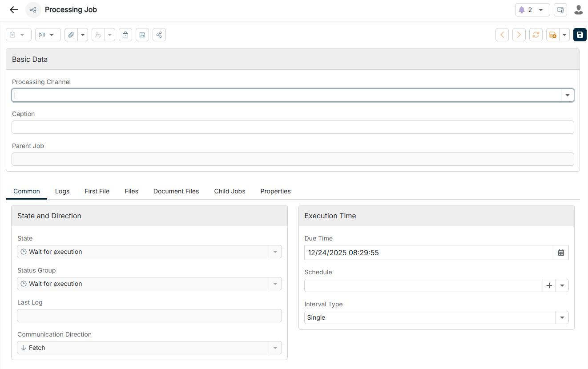Open the Processing Channel dropdown arrow
Image resolution: width=588 pixels, height=369 pixels.
click(x=568, y=95)
